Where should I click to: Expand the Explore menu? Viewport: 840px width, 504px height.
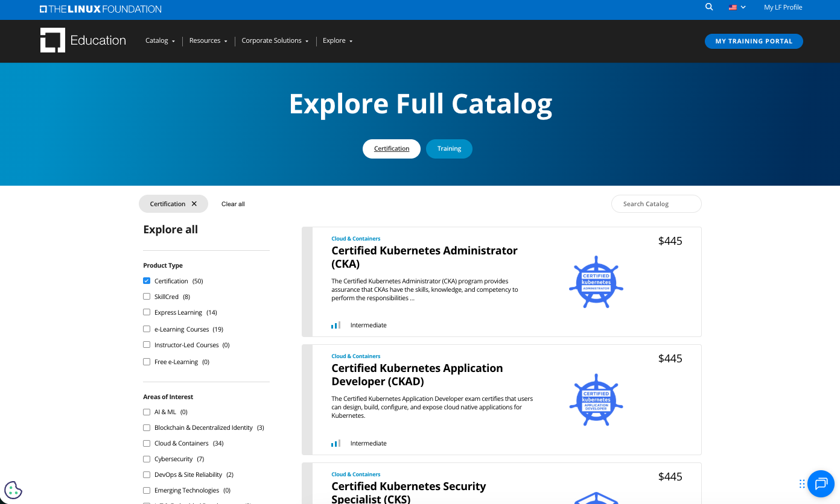coord(337,40)
